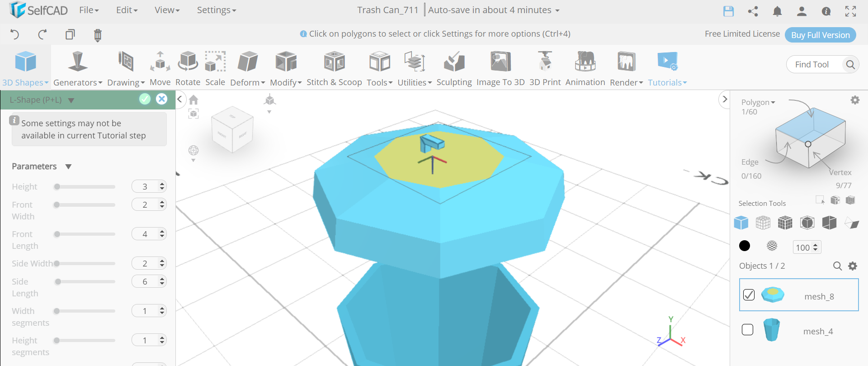
Task: Open the Tools cube menu
Action: point(379,68)
